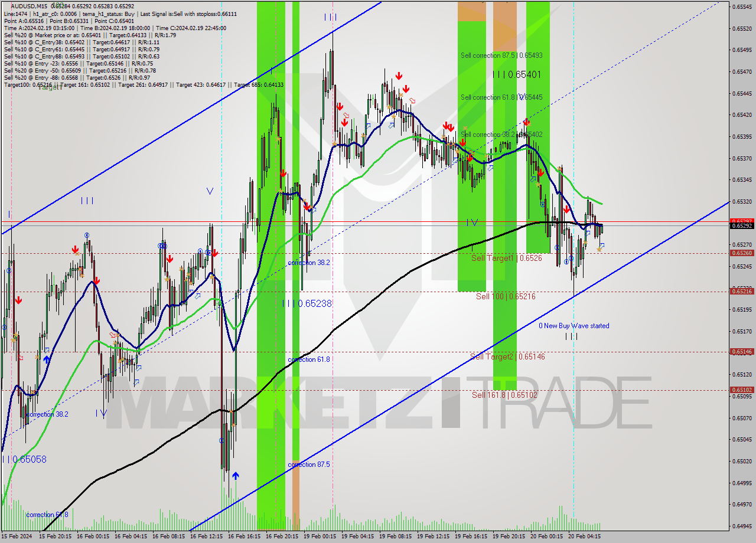This screenshot has width=756, height=543.
Task: Click the 0.65520 price axis label
Action: pyautogui.click(x=742, y=28)
